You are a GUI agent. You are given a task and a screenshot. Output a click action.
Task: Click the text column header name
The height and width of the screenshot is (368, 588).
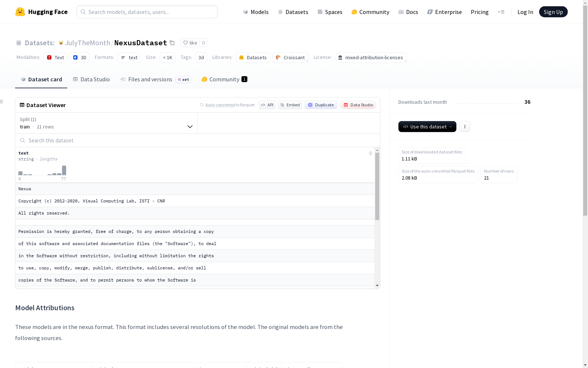click(x=24, y=153)
